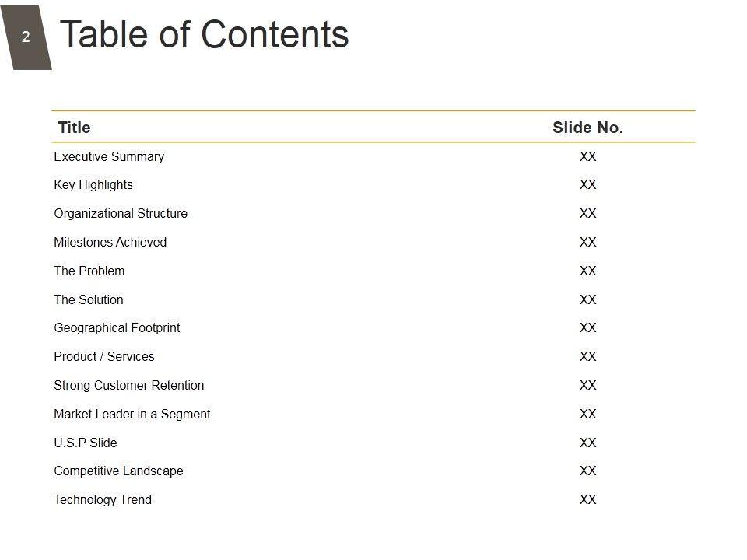Open the Milestones Achieved entry
This screenshot has width=747, height=560.
click(x=110, y=242)
